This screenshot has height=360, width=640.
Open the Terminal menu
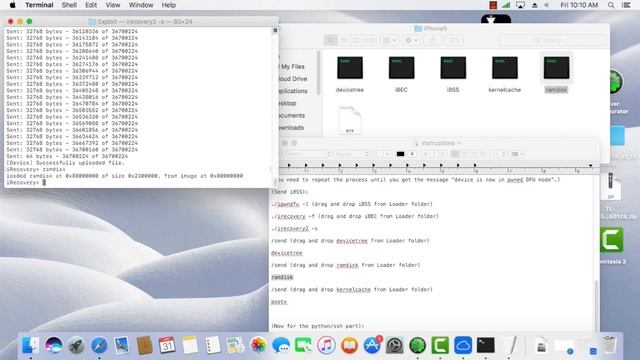39,5
